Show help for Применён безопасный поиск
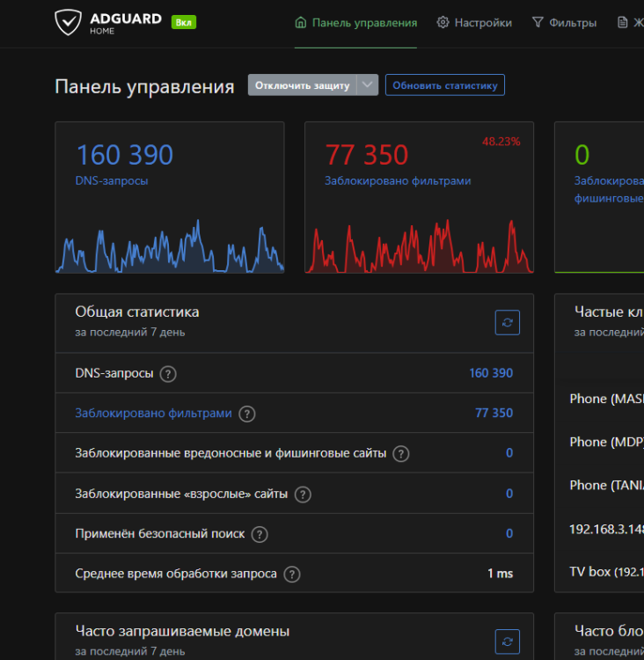This screenshot has width=644, height=660. pos(260,534)
